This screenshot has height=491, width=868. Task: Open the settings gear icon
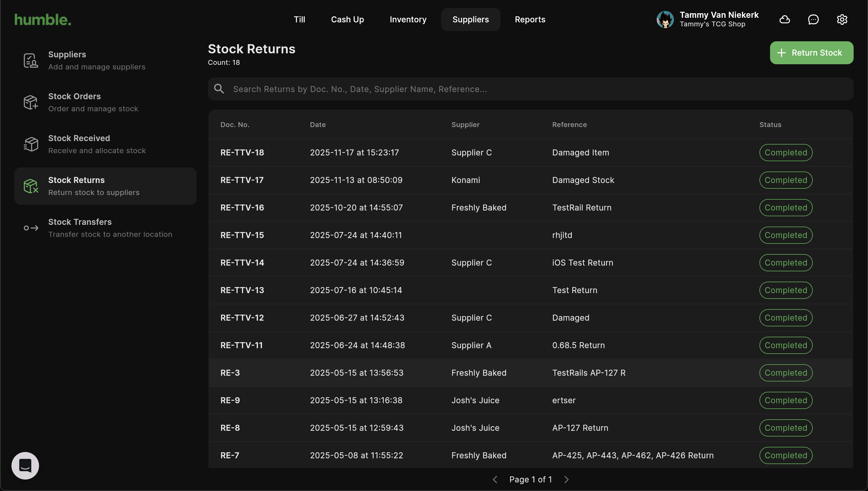pos(842,20)
